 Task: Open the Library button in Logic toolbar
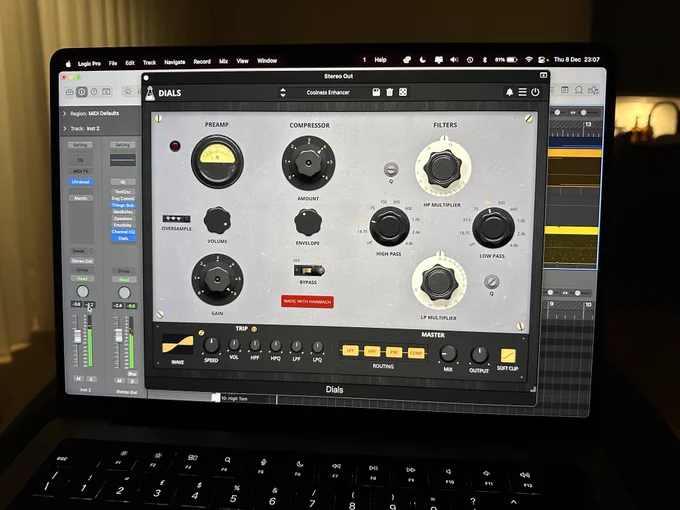click(x=70, y=92)
